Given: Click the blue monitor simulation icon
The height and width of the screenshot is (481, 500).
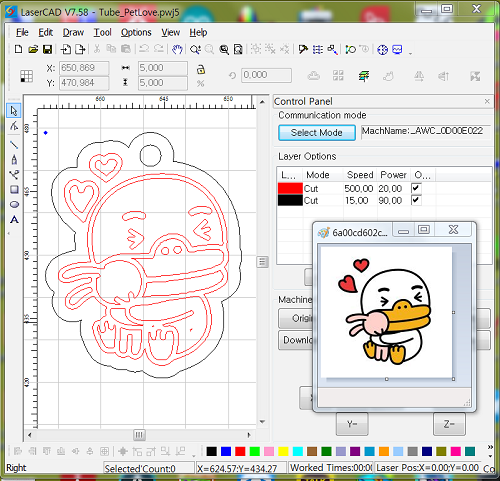Looking at the screenshot, I should (x=397, y=49).
